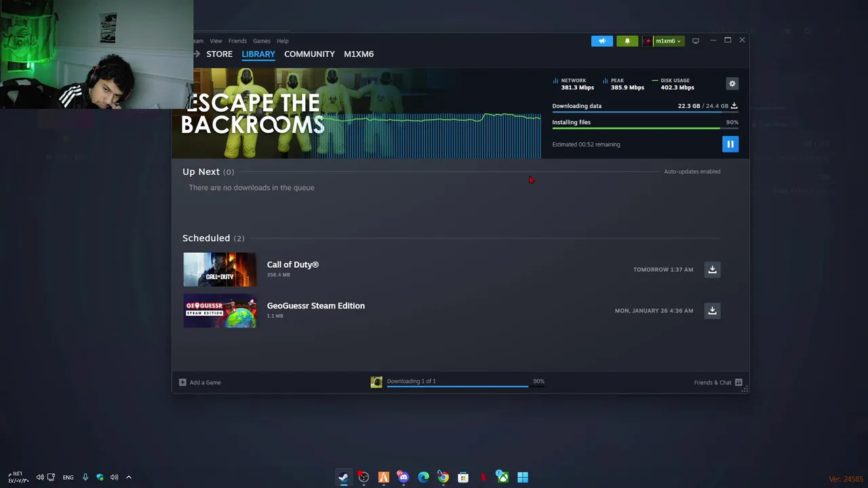
Task: Click the Escape the Backrooms banner
Action: coord(357,113)
